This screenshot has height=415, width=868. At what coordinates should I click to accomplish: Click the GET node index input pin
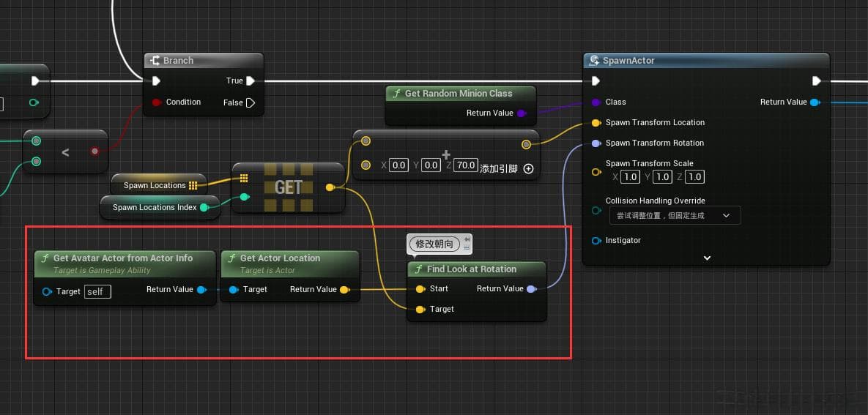coord(244,197)
